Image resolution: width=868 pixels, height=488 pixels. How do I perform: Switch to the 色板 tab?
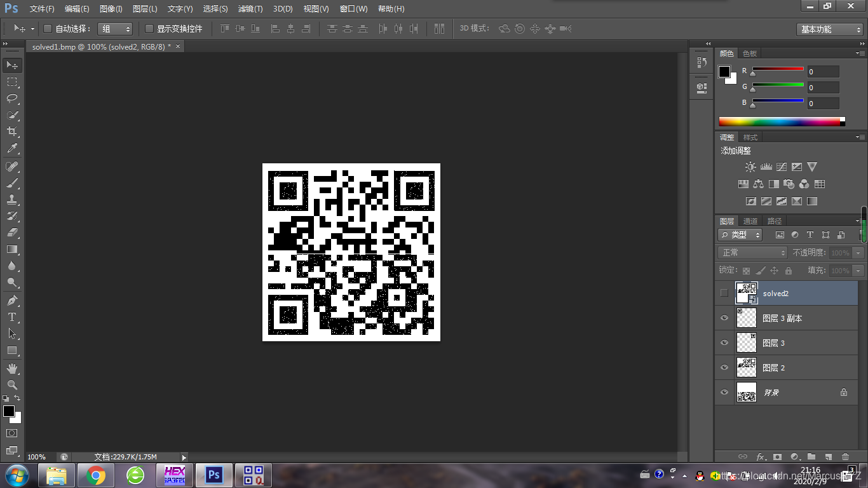[x=750, y=53]
